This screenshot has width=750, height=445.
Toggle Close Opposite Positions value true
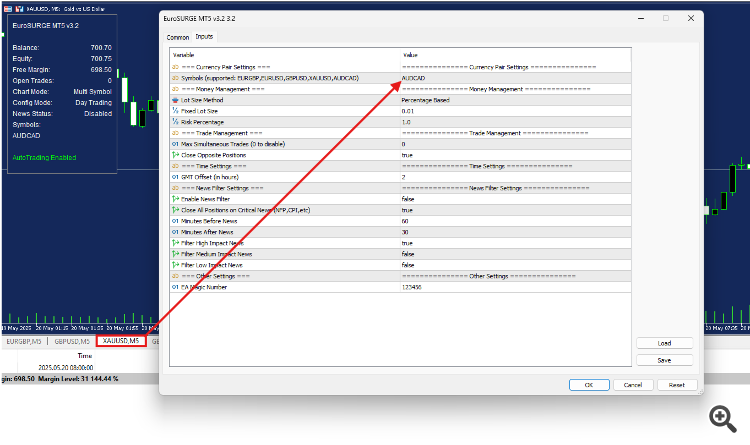click(516, 155)
